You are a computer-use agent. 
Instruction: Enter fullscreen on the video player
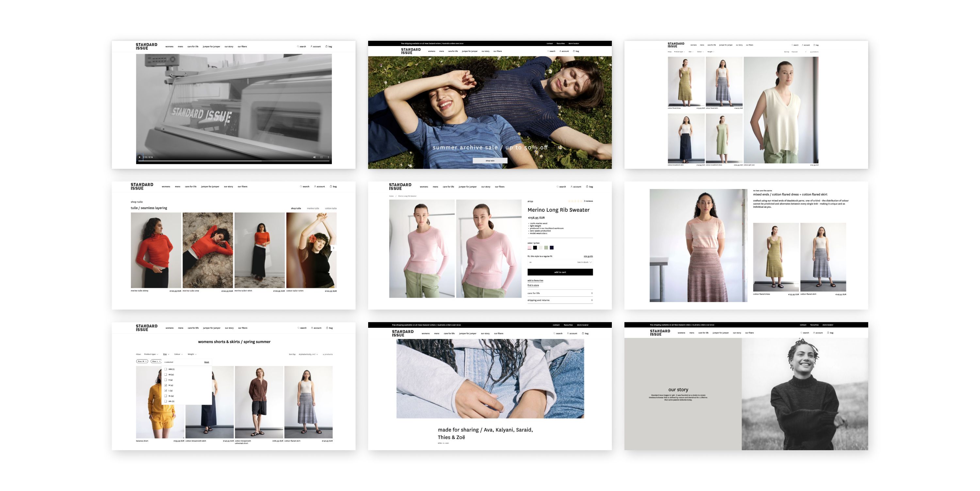point(321,157)
